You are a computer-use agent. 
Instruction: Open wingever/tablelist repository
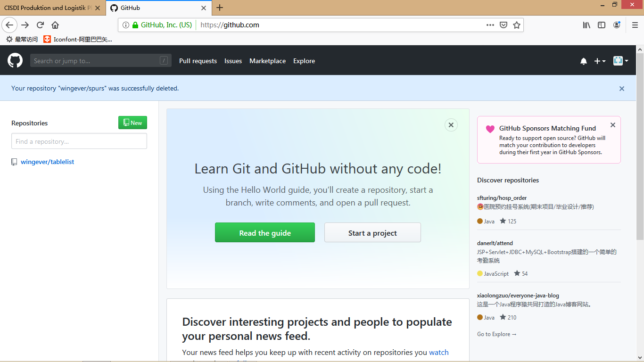pos(47,162)
